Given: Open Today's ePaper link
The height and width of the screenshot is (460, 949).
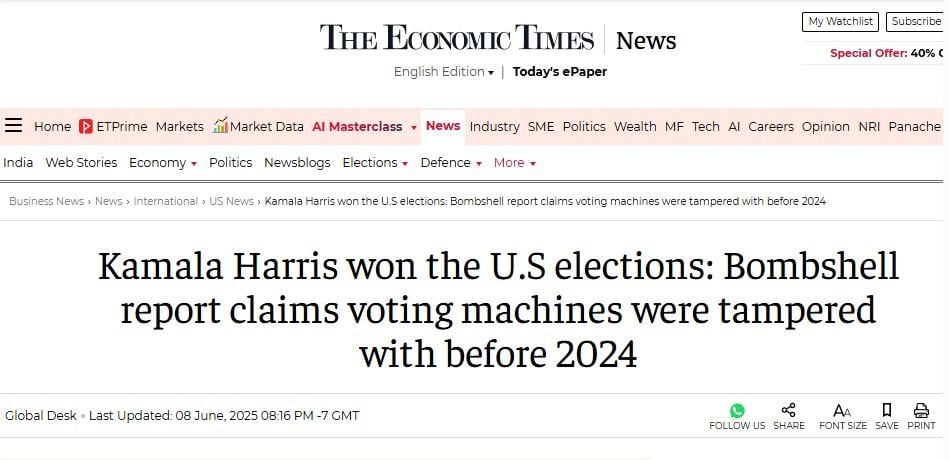Looking at the screenshot, I should [560, 72].
